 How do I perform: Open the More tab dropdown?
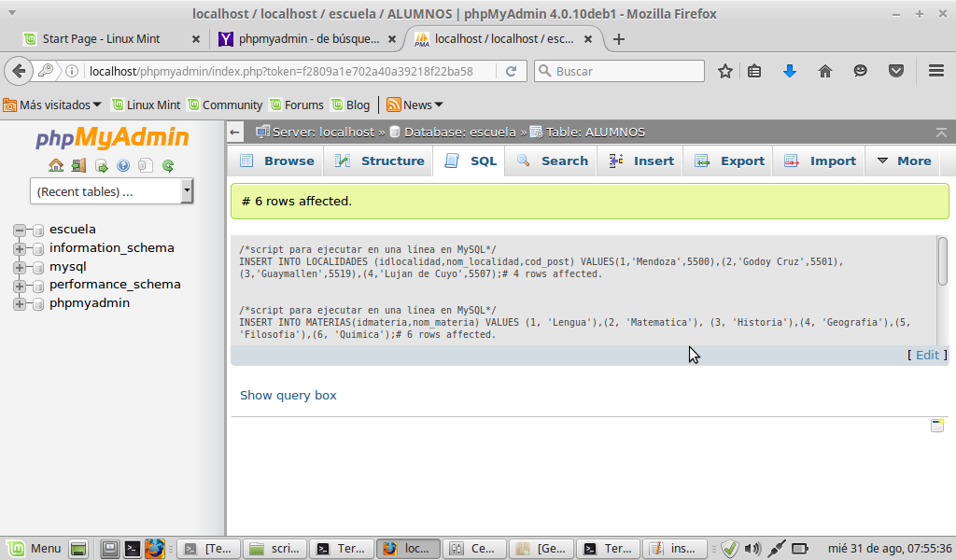(903, 161)
